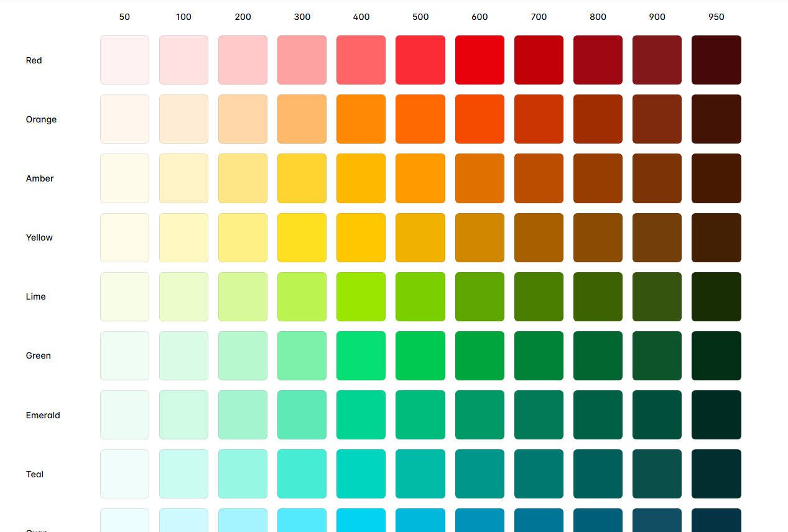Select the Green 600 color swatch
The width and height of the screenshot is (788, 532).
[479, 355]
